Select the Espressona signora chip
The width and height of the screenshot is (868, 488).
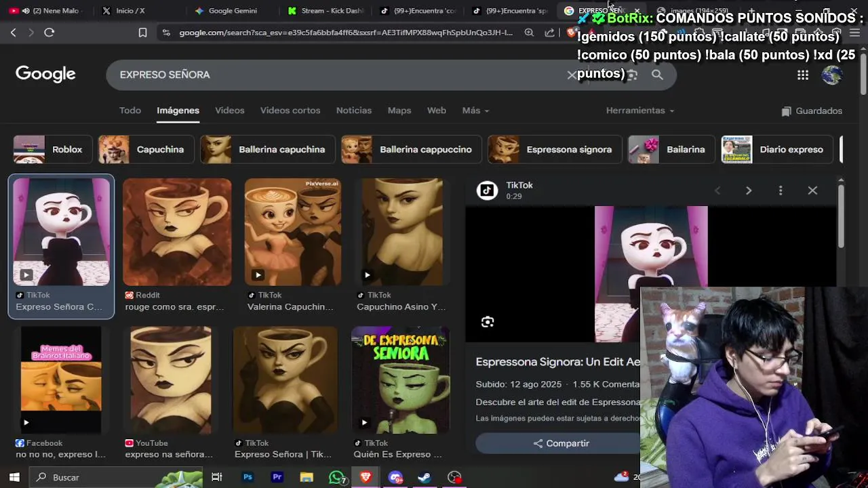(554, 150)
